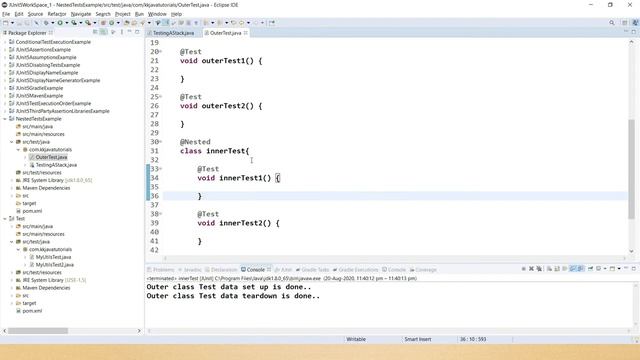Click the green Run button in toolbar
This screenshot has height=360, width=640.
tap(60, 23)
